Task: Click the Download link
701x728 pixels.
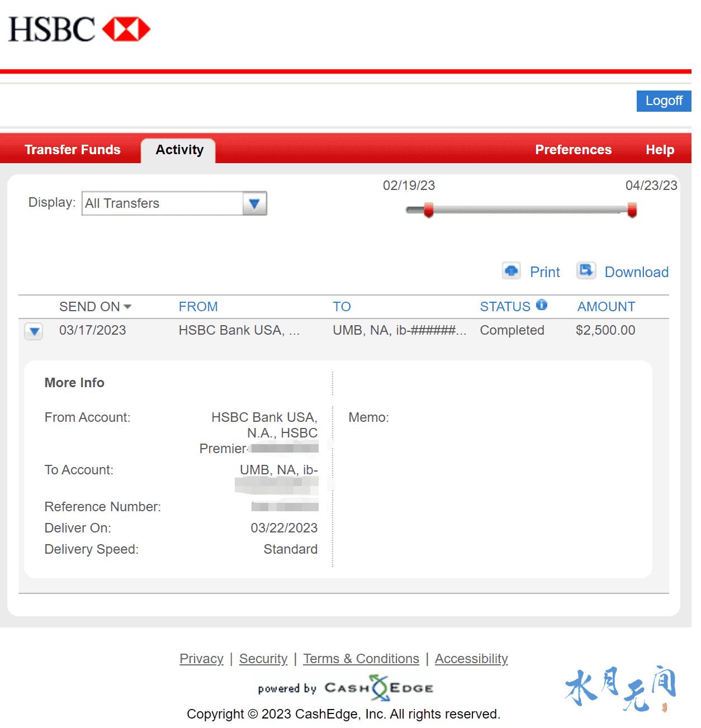Action: click(x=636, y=272)
